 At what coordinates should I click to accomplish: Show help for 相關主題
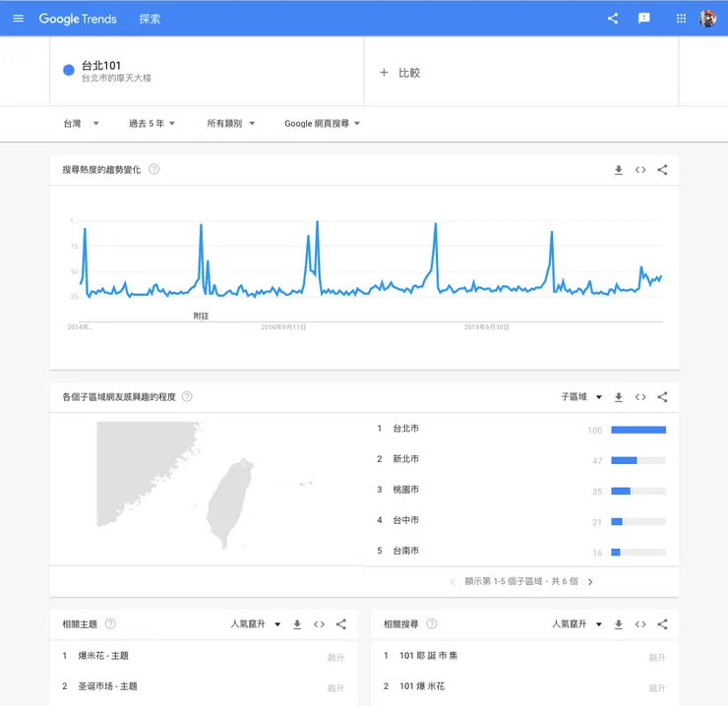coord(110,623)
